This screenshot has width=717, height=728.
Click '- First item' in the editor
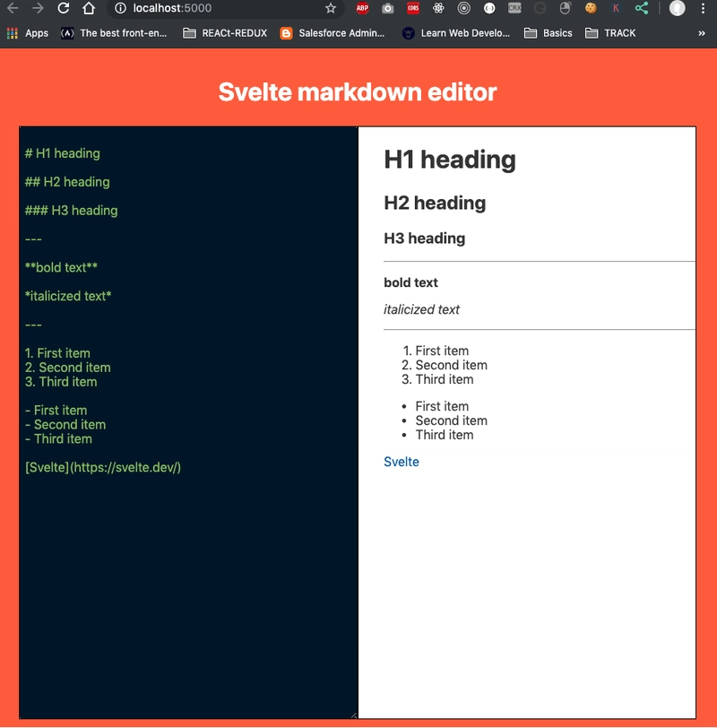56,410
